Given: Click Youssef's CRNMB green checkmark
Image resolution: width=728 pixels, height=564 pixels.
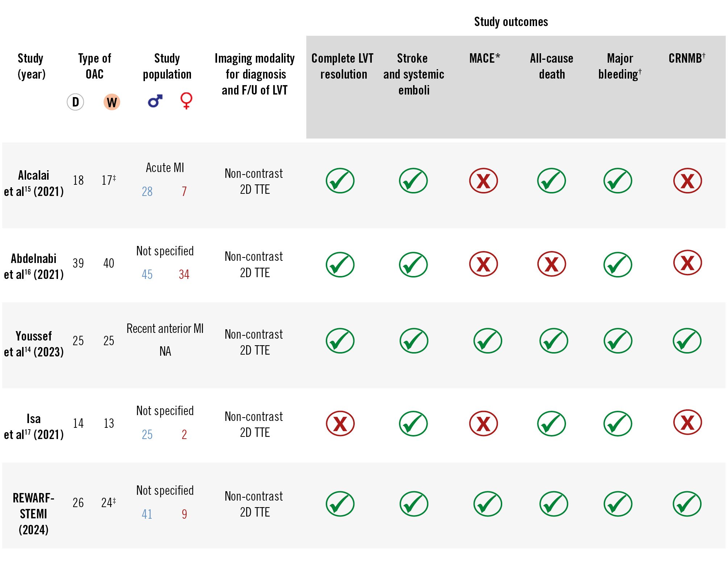Looking at the screenshot, I should (687, 341).
